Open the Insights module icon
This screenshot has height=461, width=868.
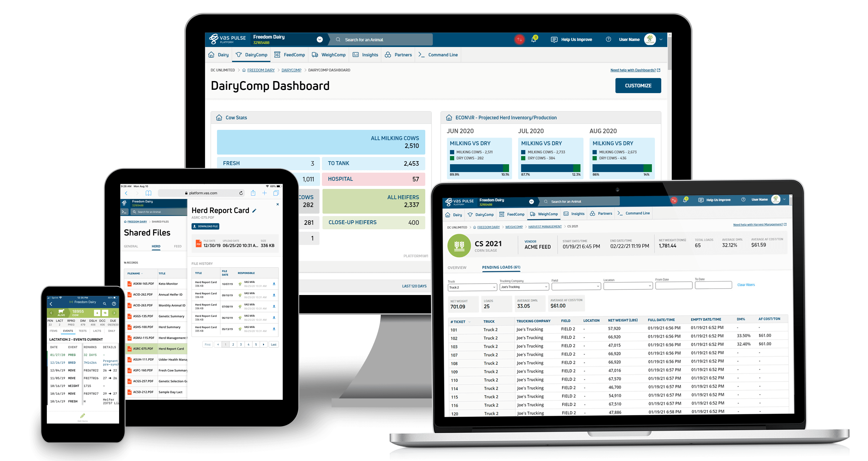(x=354, y=55)
